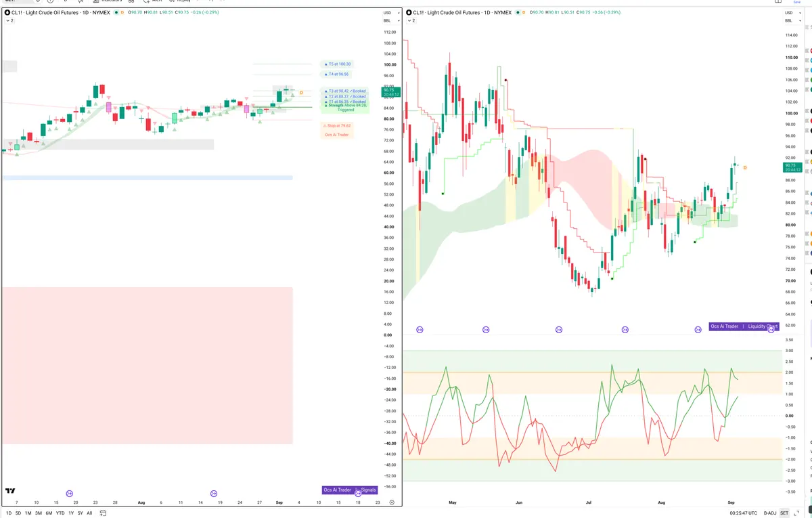
Task: Click TradingView logo in Signals chart corner
Action: 10,492
